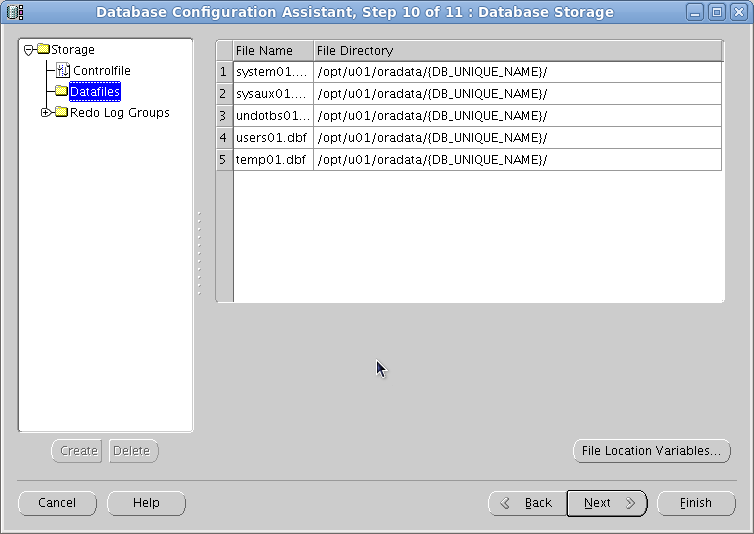Maximize the Database Configuration Assistant window

click(x=717, y=12)
